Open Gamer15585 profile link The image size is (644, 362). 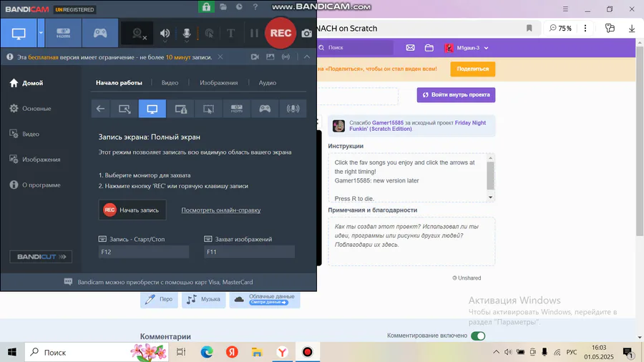[x=388, y=123]
